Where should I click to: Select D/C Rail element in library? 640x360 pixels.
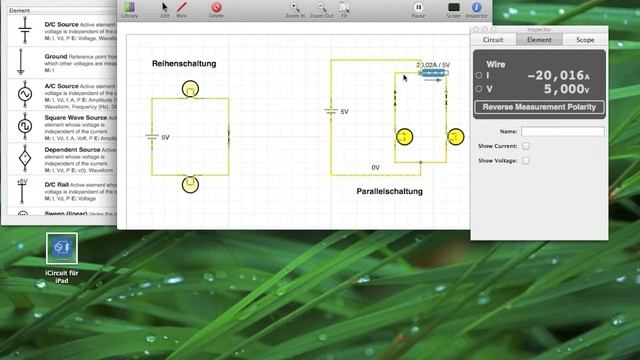tap(62, 191)
